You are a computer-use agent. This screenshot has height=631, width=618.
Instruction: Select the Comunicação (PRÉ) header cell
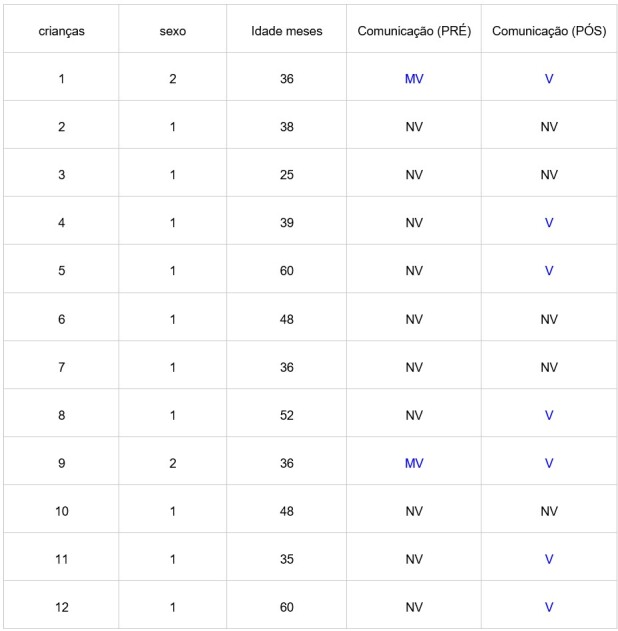pyautogui.click(x=414, y=31)
